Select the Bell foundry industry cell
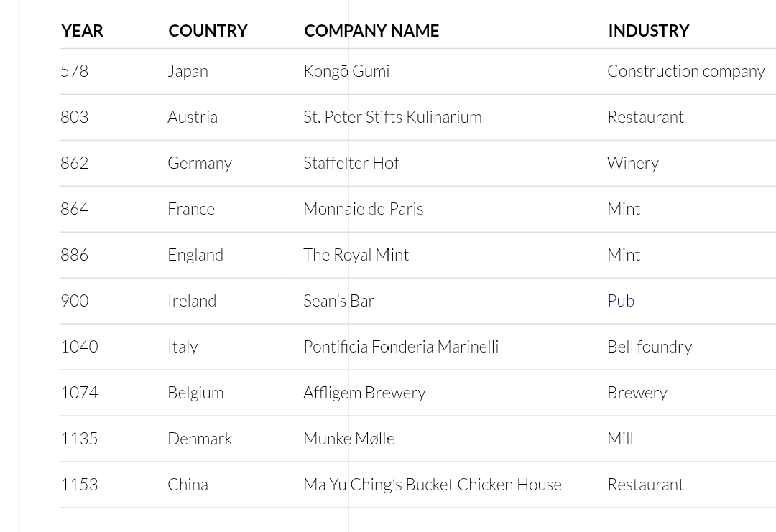 coord(649,347)
